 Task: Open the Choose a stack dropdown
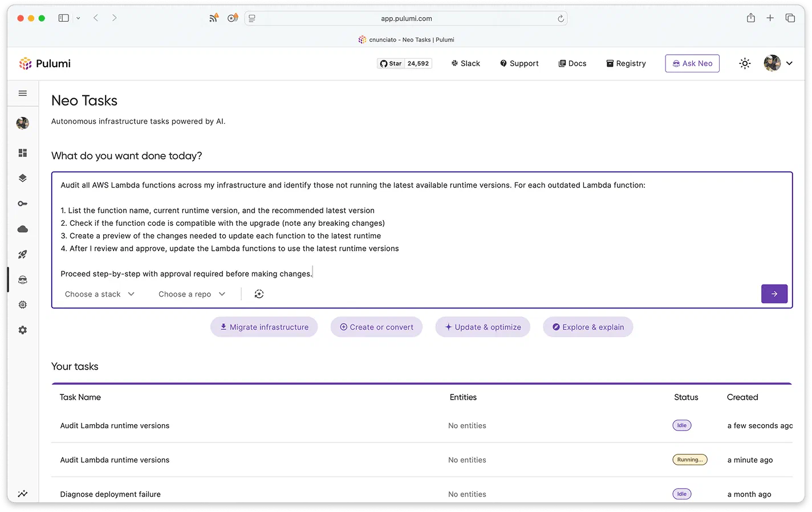(x=99, y=294)
